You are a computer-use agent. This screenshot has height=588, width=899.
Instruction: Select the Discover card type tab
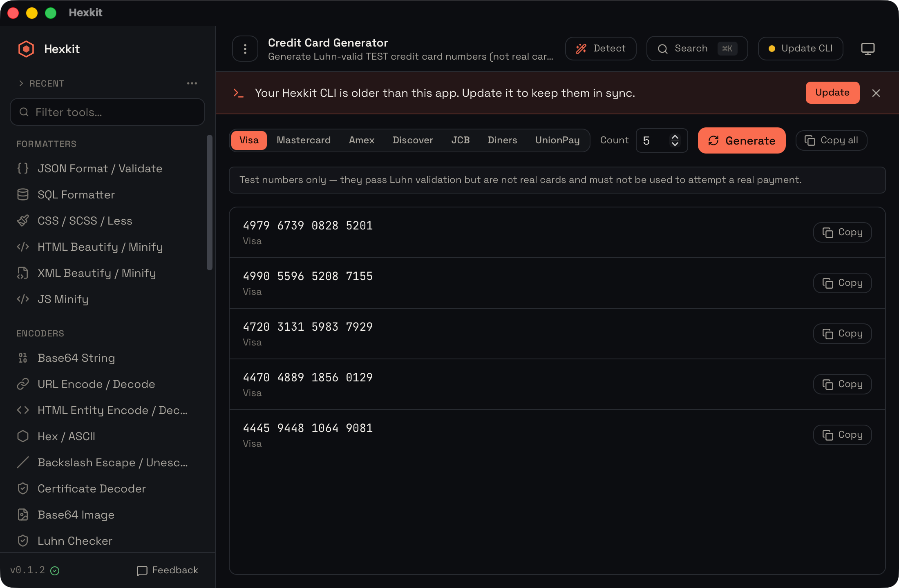coord(413,140)
